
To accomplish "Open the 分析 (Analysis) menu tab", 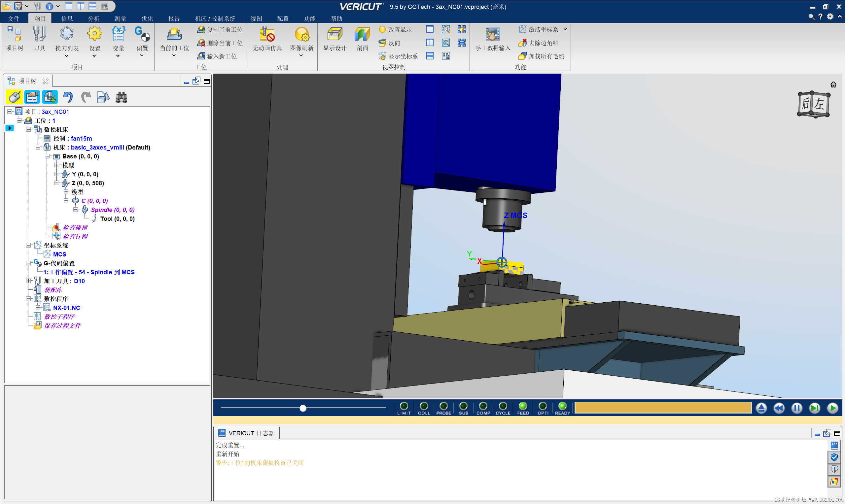I will click(93, 18).
